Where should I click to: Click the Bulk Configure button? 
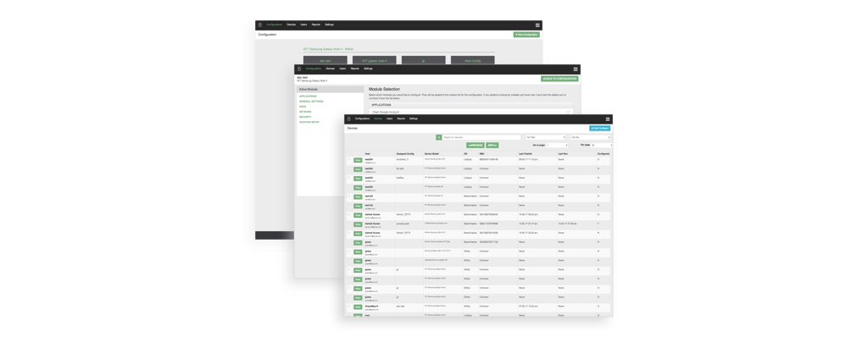(x=599, y=129)
